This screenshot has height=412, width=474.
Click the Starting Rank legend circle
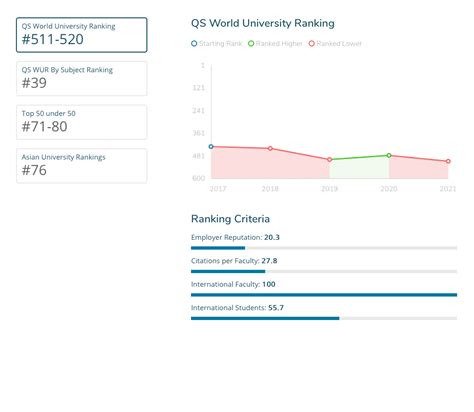point(194,43)
